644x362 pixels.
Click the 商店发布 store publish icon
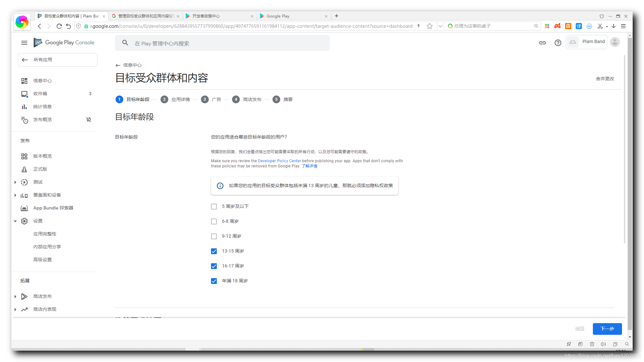point(24,296)
